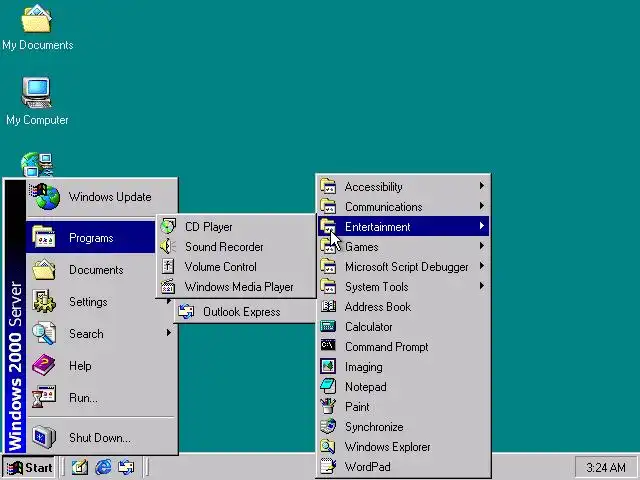Click the Search magnifier icon
640x480 pixels.
coord(44,333)
